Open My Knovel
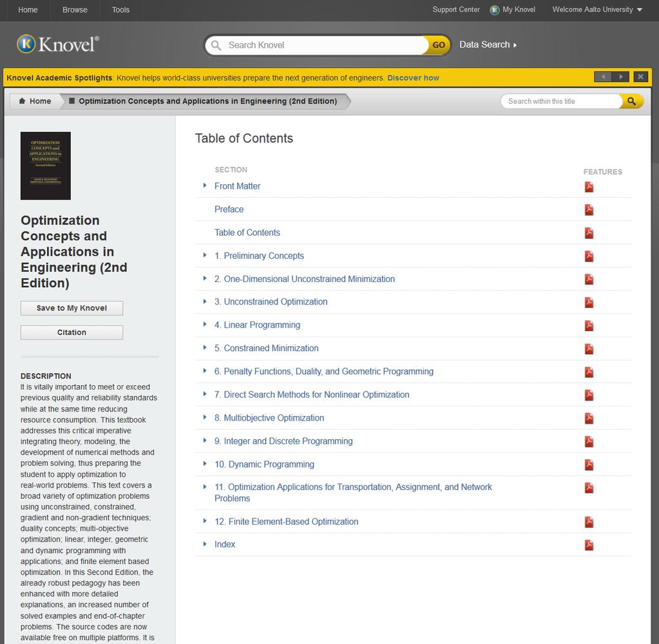Image resolution: width=659 pixels, height=644 pixels. (x=513, y=10)
